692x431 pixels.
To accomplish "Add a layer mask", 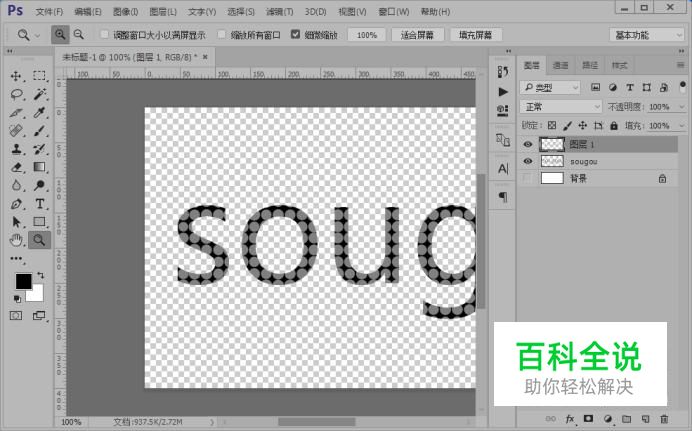I will pyautogui.click(x=588, y=419).
